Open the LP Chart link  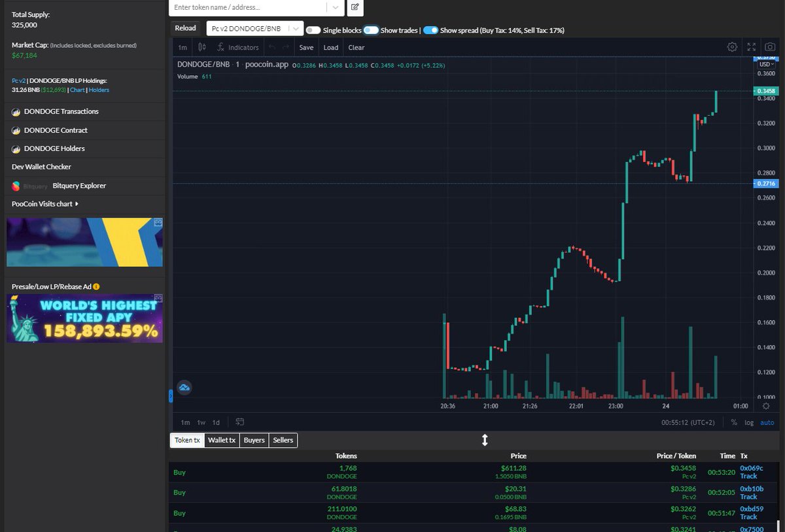77,90
